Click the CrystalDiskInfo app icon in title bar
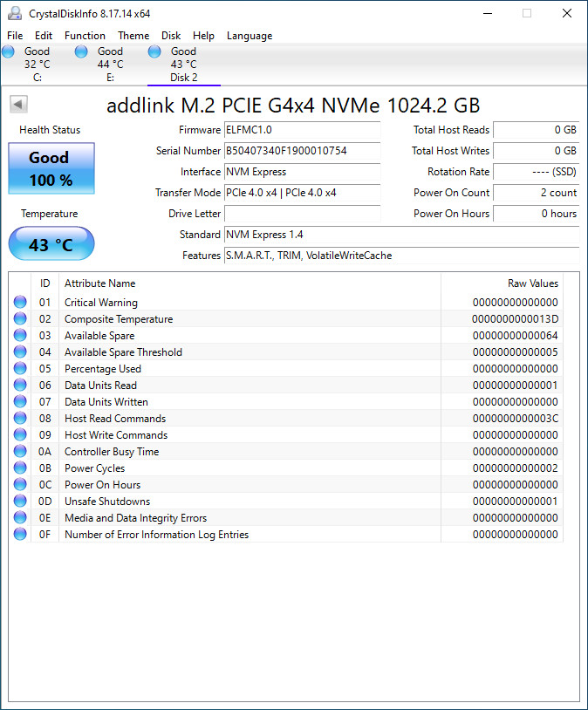 click(x=15, y=14)
